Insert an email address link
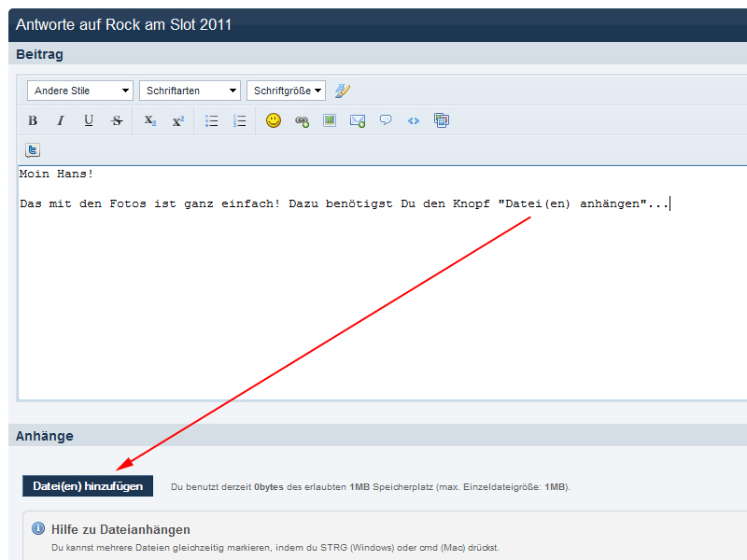This screenshot has width=747, height=560. [x=358, y=120]
